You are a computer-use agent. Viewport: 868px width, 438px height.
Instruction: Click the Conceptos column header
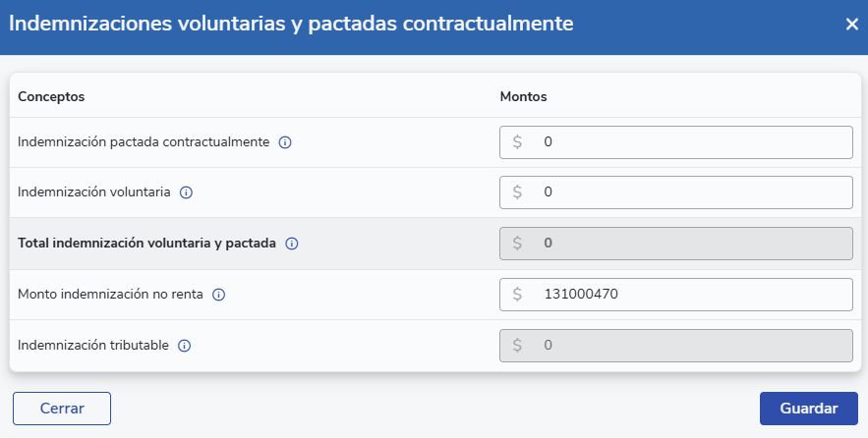[51, 97]
